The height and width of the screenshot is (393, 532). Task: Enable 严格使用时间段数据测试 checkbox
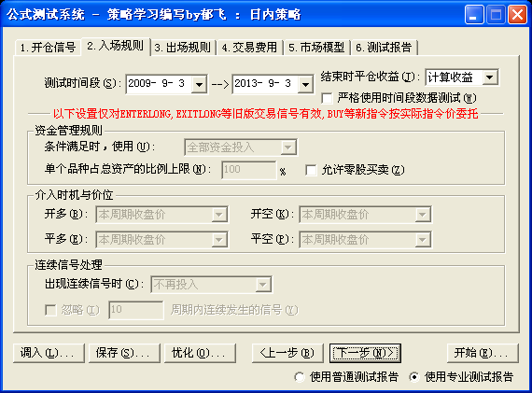pyautogui.click(x=327, y=98)
